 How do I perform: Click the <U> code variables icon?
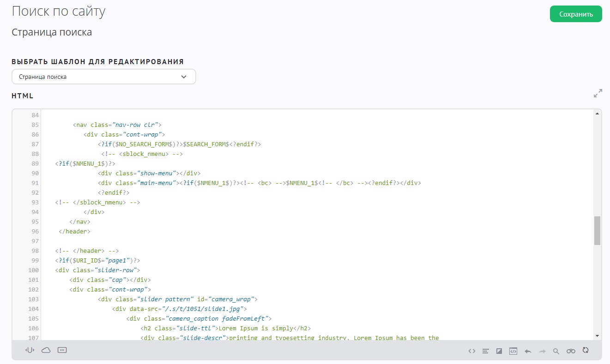30,350
